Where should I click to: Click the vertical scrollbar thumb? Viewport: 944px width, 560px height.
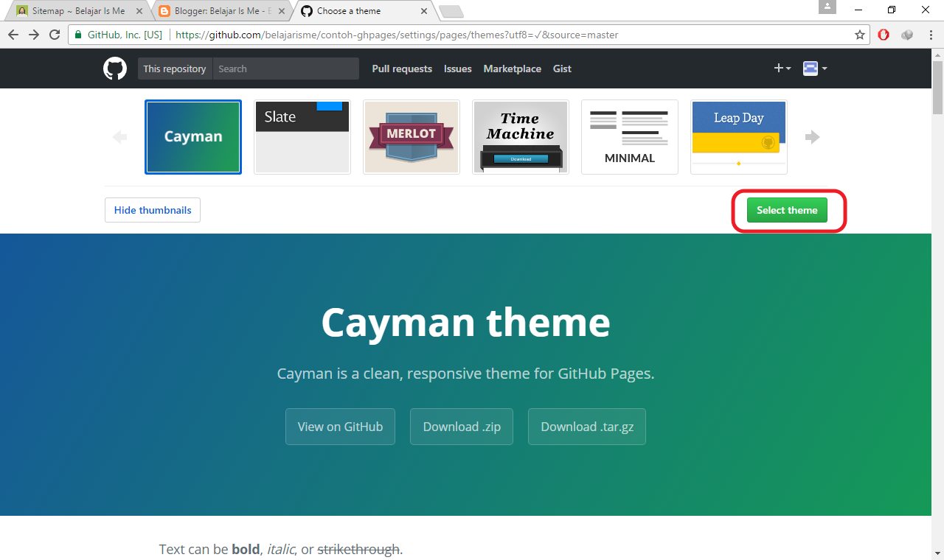pyautogui.click(x=937, y=88)
